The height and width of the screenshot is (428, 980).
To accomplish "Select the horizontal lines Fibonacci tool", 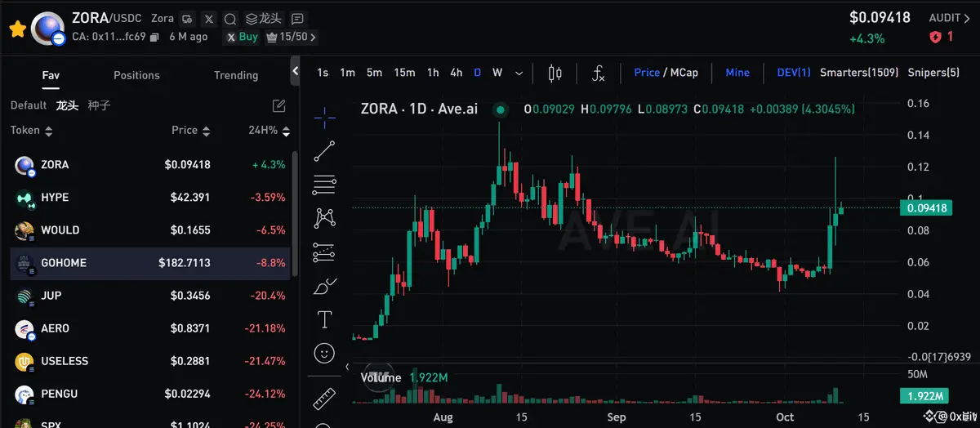I will click(x=324, y=185).
